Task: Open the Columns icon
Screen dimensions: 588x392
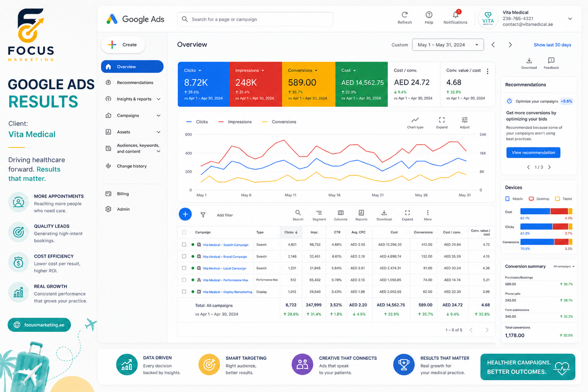Action: [x=340, y=212]
